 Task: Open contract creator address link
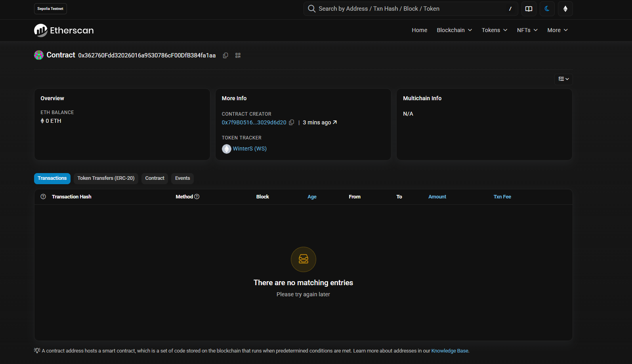[x=254, y=123]
